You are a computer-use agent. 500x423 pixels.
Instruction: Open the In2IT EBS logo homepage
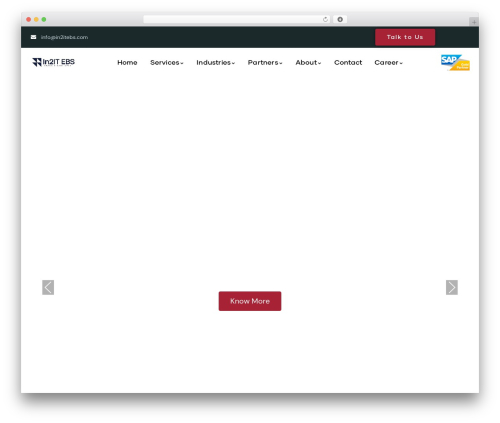(54, 62)
